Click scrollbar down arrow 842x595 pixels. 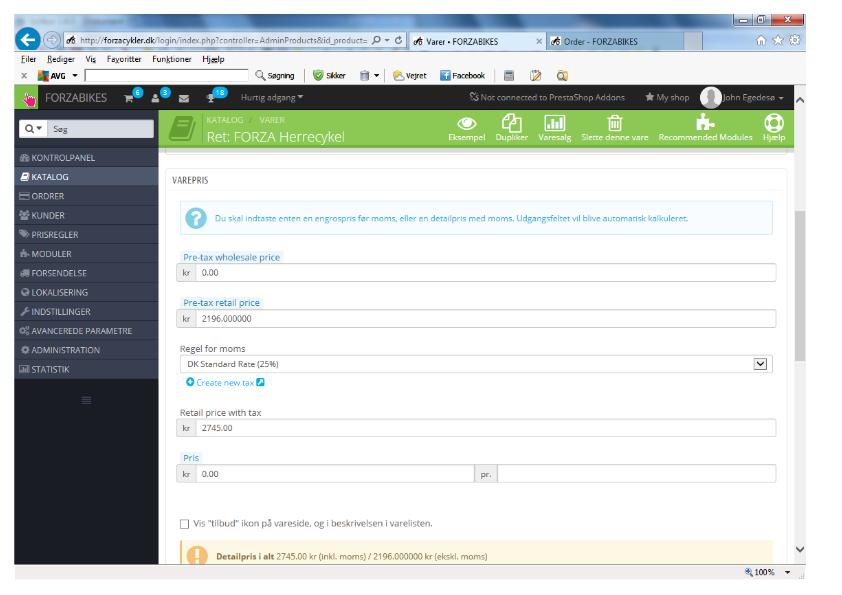(800, 549)
